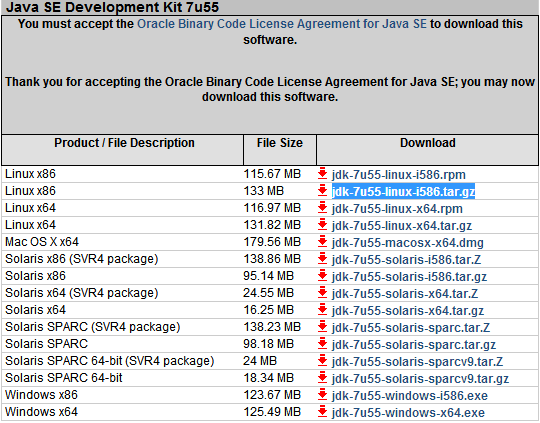Click the 16.25 MB file size cell
Screen dimensions: 540x423
(x=269, y=310)
